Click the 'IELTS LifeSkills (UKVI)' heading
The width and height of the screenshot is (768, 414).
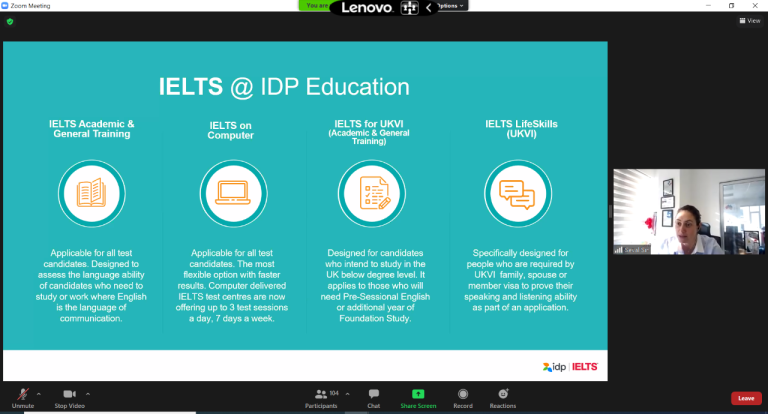(x=521, y=129)
